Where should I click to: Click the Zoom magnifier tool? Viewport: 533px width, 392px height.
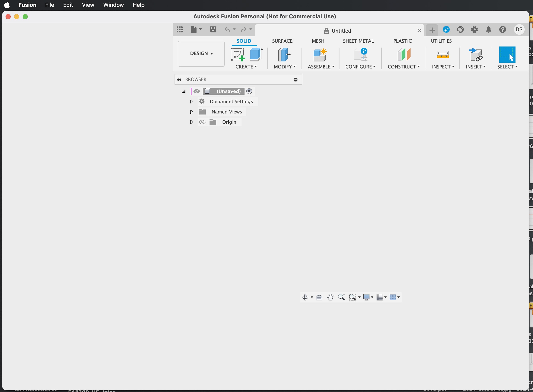pos(341,297)
